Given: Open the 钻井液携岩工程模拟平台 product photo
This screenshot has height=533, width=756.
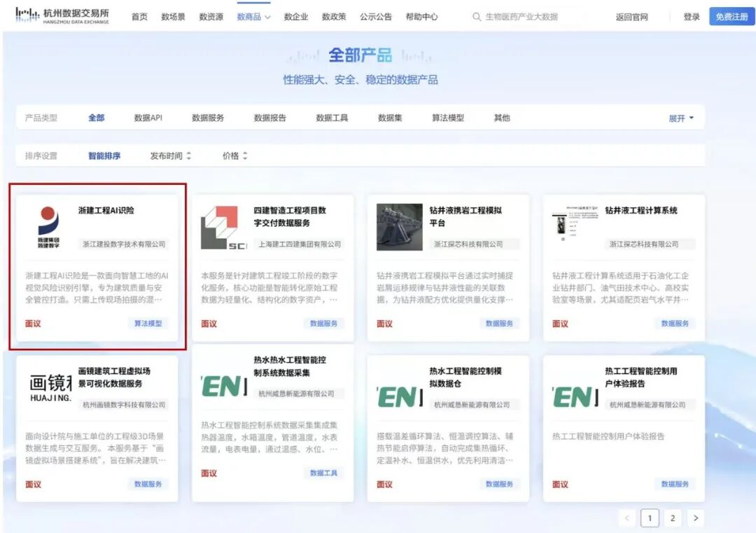Looking at the screenshot, I should pyautogui.click(x=399, y=227).
